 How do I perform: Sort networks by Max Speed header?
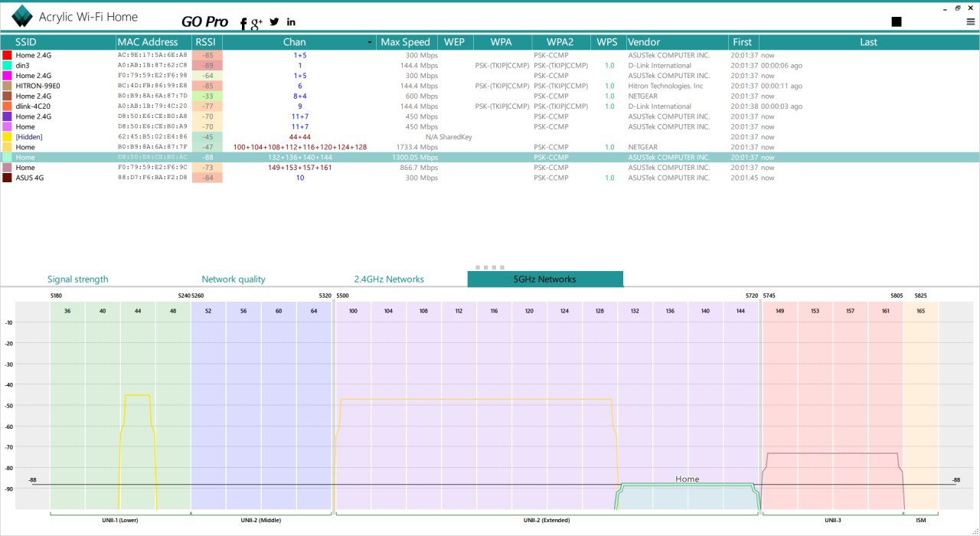coord(405,42)
